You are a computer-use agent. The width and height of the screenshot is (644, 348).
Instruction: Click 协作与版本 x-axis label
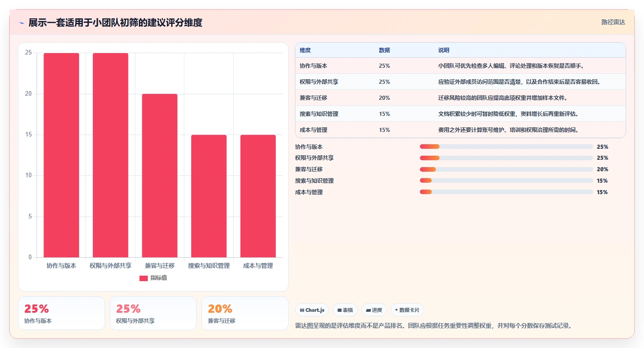coord(61,266)
